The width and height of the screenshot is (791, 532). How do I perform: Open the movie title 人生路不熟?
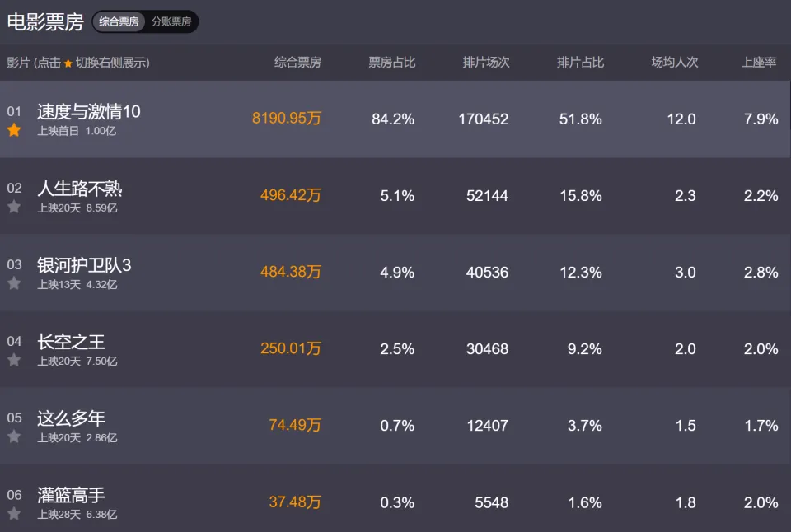[80, 189]
